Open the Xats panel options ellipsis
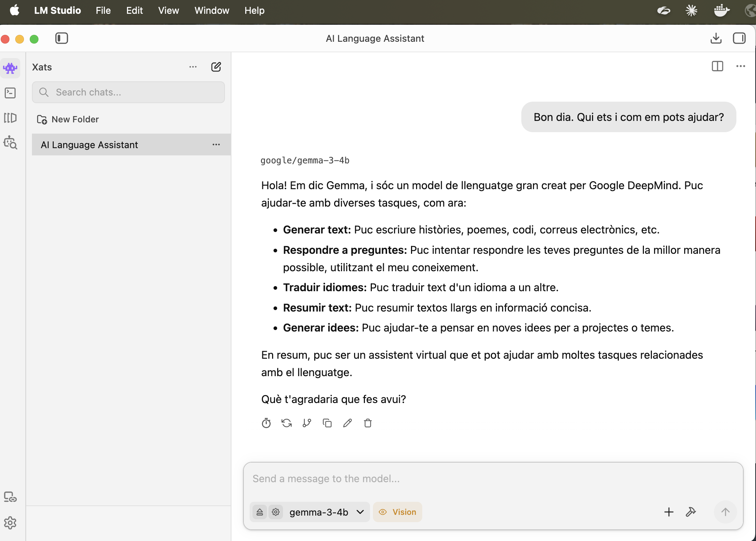The height and width of the screenshot is (541, 756). click(x=193, y=67)
